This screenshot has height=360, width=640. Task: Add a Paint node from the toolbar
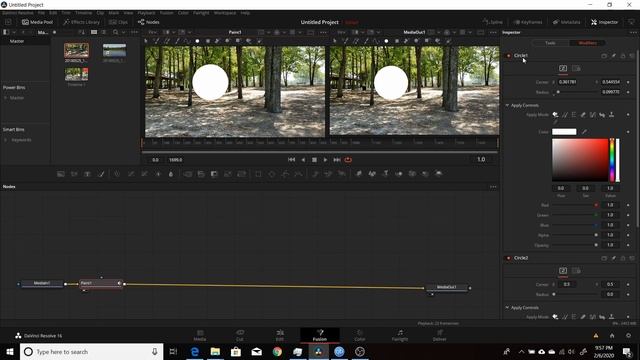click(101, 174)
